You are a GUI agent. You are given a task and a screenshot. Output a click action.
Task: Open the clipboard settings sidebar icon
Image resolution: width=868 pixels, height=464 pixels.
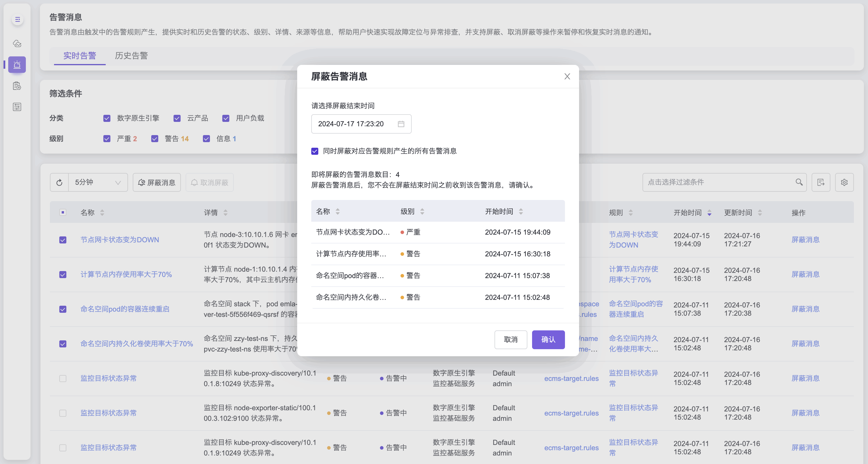[x=17, y=86]
